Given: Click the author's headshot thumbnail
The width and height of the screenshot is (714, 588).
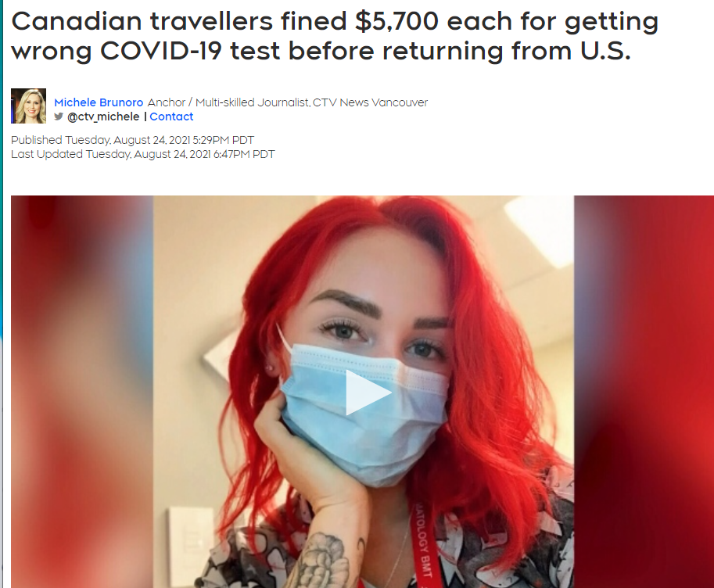Looking at the screenshot, I should click(29, 106).
